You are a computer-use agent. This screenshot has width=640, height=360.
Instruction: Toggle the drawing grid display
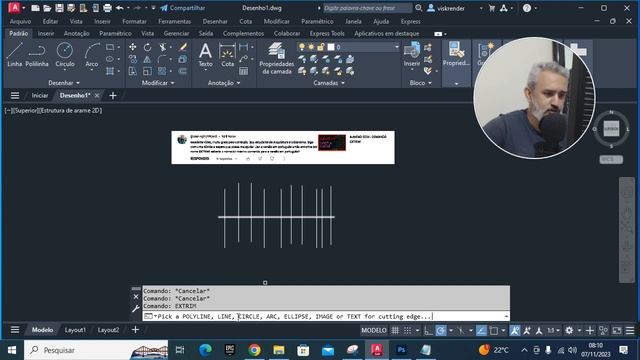pyautogui.click(x=395, y=330)
